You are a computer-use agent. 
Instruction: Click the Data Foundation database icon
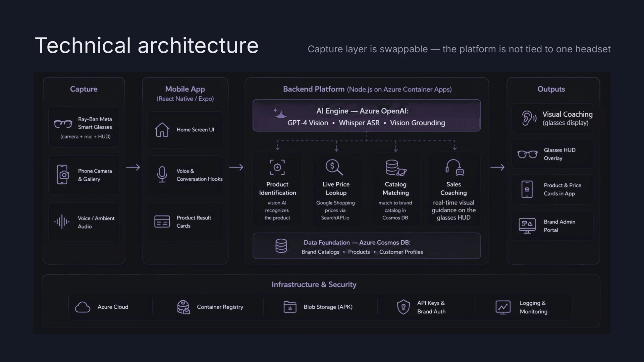tap(281, 246)
